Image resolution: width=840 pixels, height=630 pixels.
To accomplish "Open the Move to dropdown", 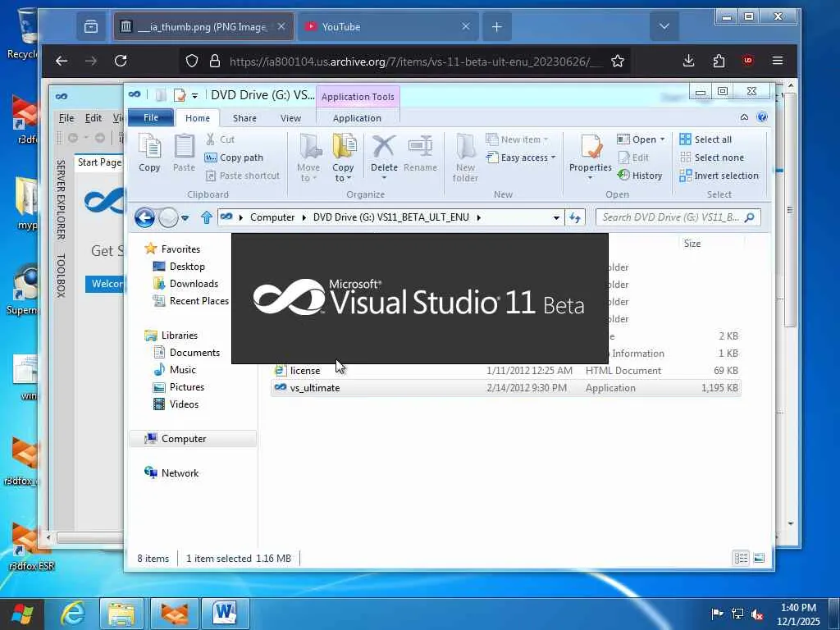I will point(308,158).
